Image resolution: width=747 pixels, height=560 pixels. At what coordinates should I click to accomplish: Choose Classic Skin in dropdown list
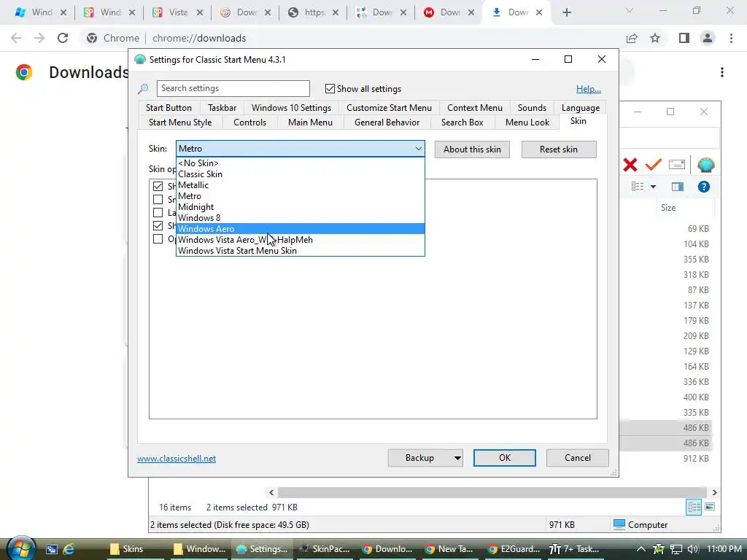[x=300, y=174]
